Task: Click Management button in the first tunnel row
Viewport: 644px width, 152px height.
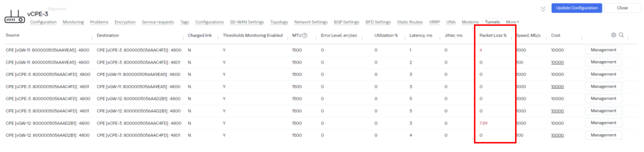Action: (603, 50)
